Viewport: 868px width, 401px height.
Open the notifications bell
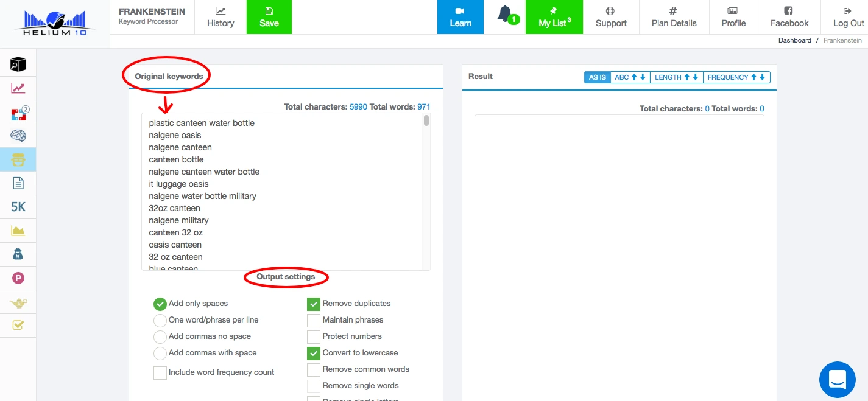point(504,15)
